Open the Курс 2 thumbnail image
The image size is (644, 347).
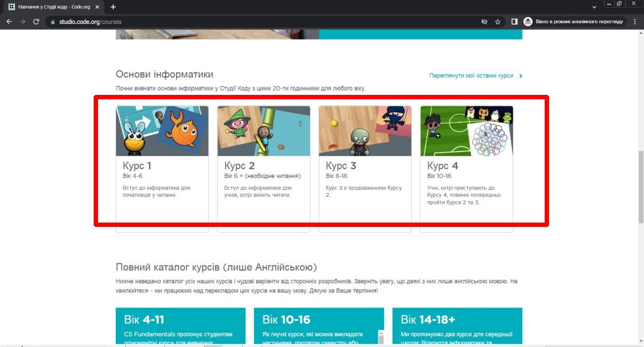[x=264, y=131]
